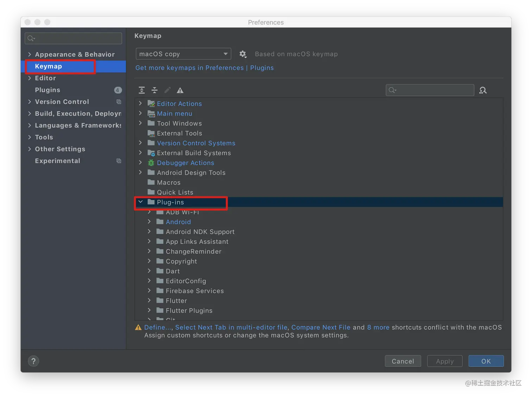Click the Version Control Systems folder icon
This screenshot has height=397, width=532.
click(151, 143)
